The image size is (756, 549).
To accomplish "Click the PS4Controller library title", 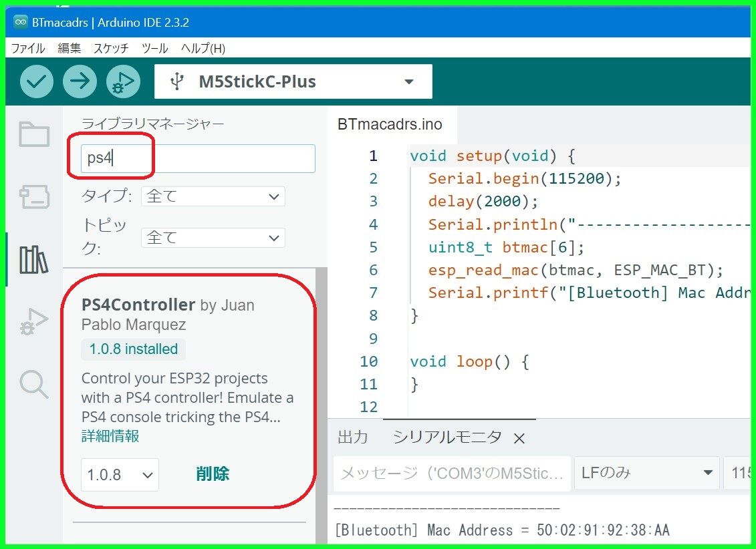I will tap(138, 305).
